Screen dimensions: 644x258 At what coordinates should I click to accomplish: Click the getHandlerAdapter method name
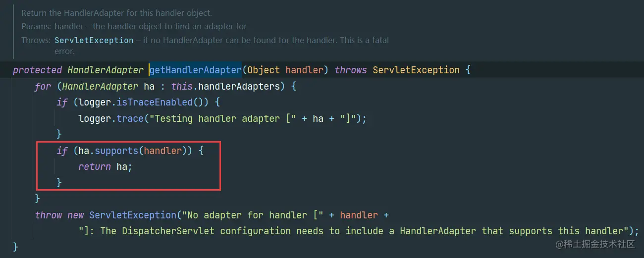tap(195, 70)
